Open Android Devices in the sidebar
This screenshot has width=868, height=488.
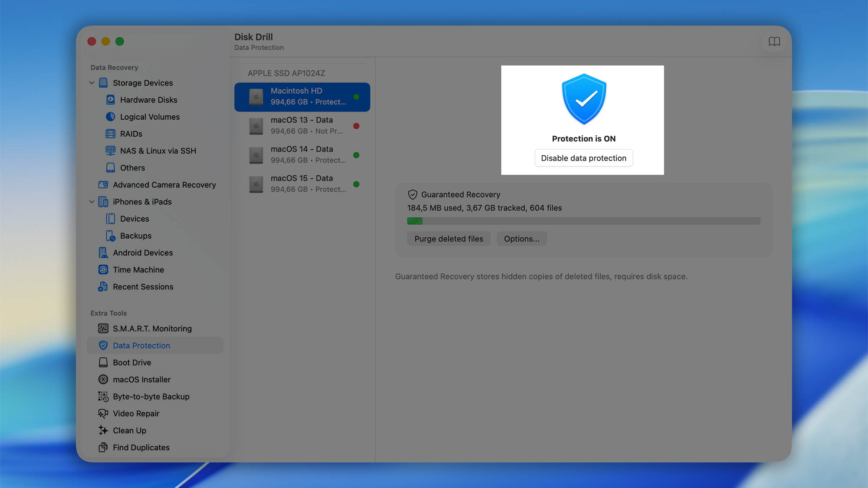pos(155,252)
